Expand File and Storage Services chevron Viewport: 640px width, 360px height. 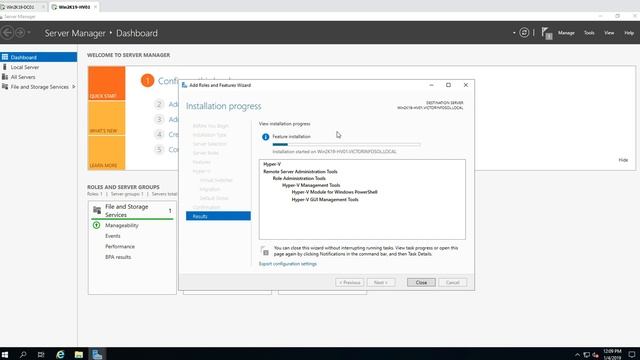pyautogui.click(x=73, y=87)
